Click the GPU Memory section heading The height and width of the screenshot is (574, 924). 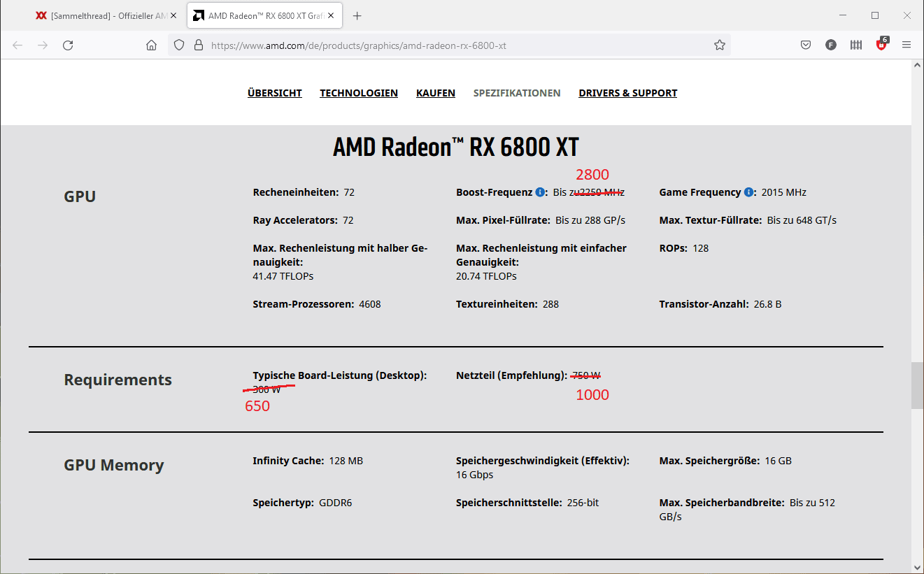click(114, 465)
